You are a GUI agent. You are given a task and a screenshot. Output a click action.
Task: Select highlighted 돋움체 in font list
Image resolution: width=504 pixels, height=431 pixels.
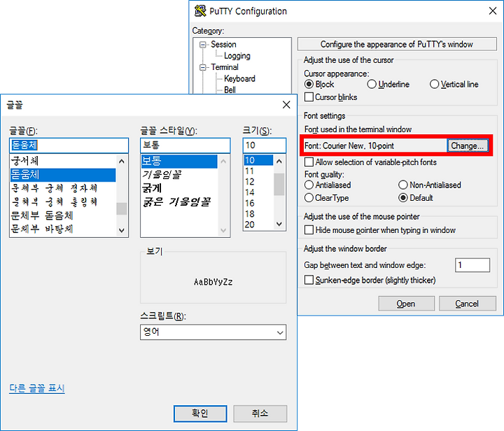pos(63,175)
